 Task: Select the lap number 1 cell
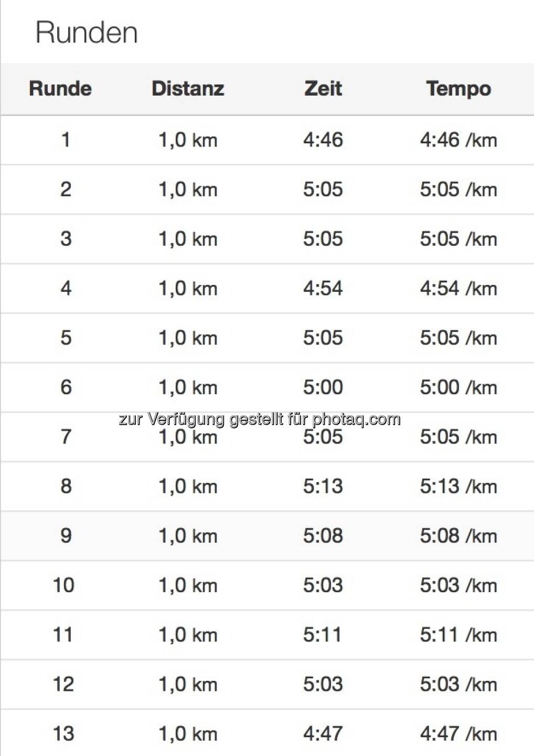[66, 140]
